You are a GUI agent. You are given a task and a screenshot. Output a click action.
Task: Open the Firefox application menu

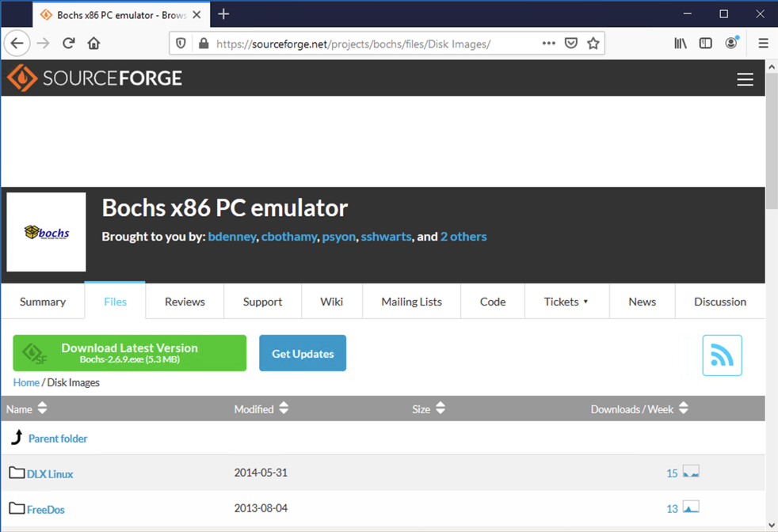(763, 44)
